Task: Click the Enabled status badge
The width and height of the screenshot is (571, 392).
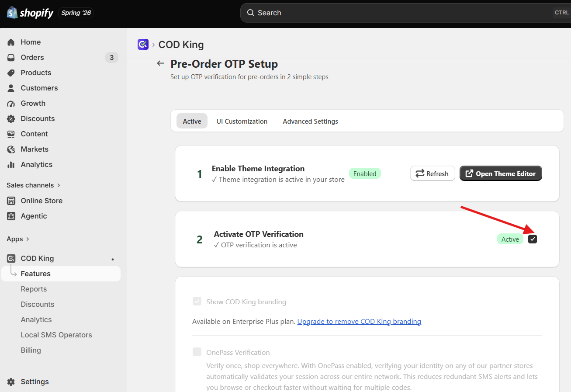Action: [365, 173]
